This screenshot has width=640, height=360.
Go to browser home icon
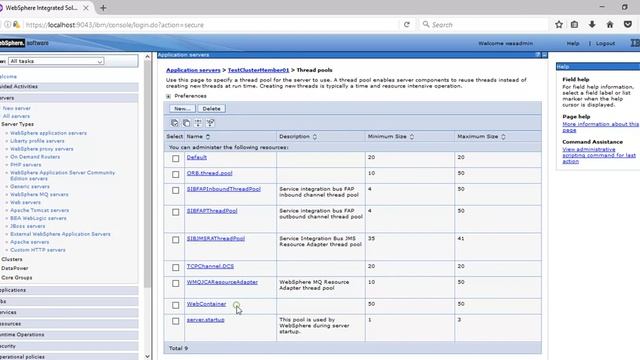[x=610, y=24]
